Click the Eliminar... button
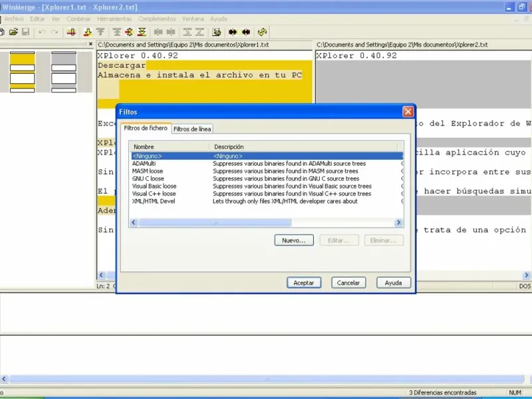This screenshot has width=532, height=399. click(x=384, y=241)
